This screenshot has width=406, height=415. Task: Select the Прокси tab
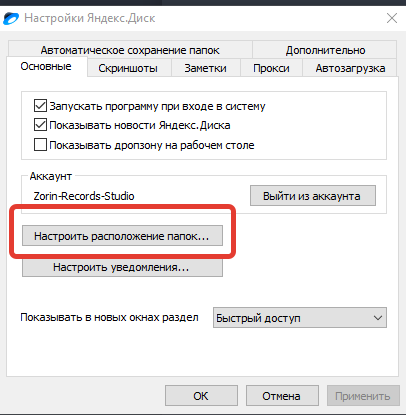pos(271,68)
